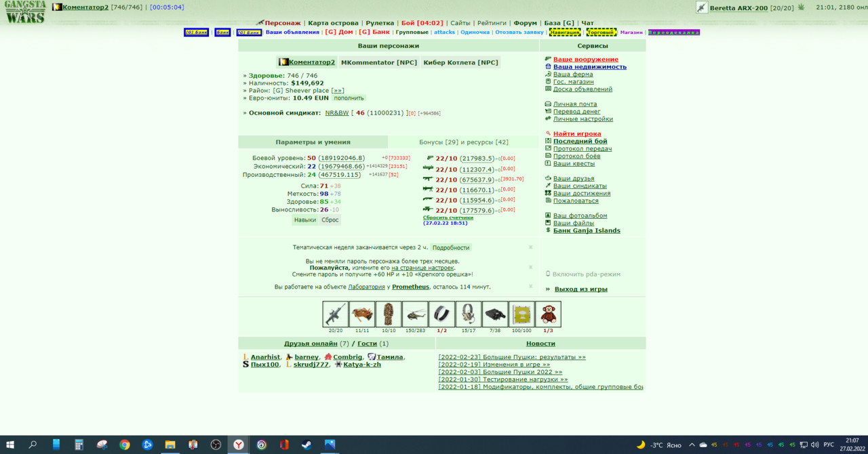Select character tab MKommentator [NPC]
This screenshot has height=454, width=868.
(x=378, y=62)
